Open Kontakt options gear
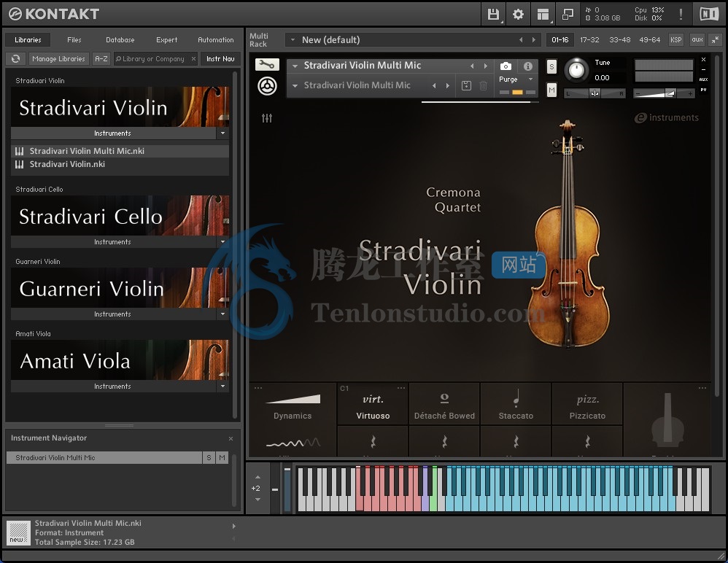This screenshot has width=728, height=563. [518, 15]
